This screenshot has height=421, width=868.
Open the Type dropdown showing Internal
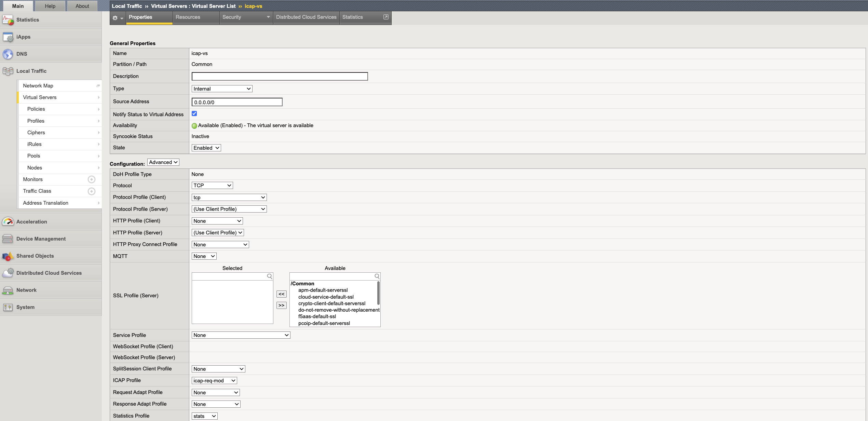[222, 89]
